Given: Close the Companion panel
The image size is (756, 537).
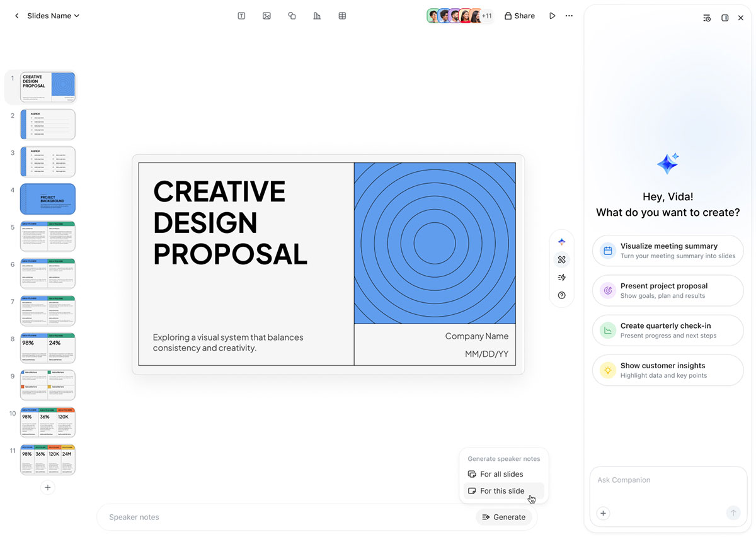Looking at the screenshot, I should tap(741, 18).
